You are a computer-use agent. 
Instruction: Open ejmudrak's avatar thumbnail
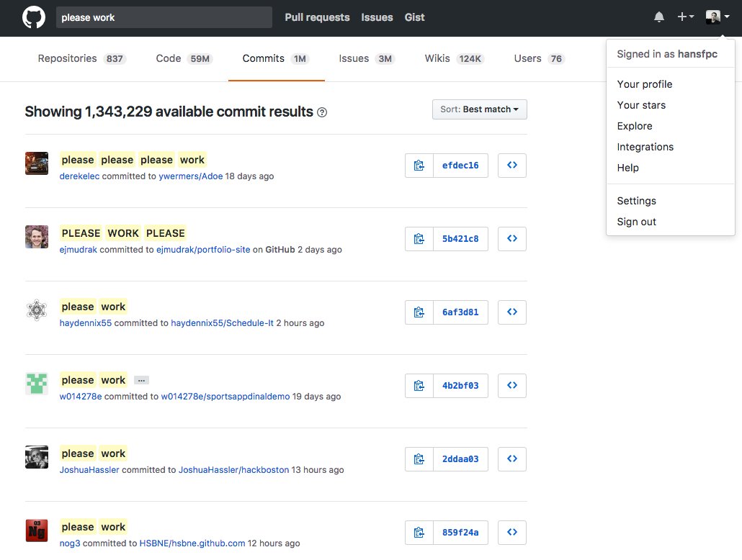37,237
